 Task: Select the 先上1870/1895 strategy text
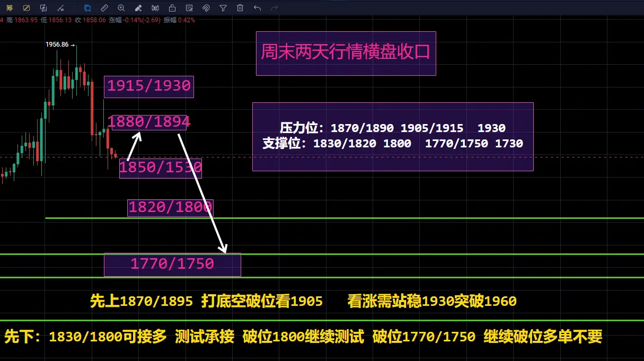click(x=206, y=302)
